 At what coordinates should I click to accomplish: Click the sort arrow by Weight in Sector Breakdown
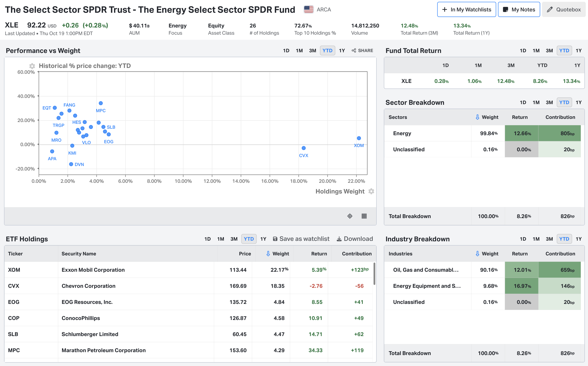coord(477,117)
